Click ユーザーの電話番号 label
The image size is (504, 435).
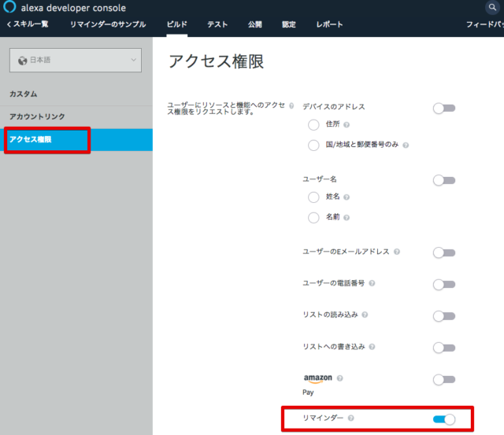click(334, 283)
